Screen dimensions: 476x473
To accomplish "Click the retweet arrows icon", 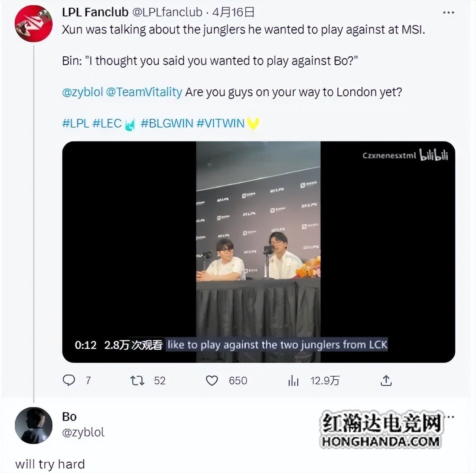I will click(x=137, y=380).
